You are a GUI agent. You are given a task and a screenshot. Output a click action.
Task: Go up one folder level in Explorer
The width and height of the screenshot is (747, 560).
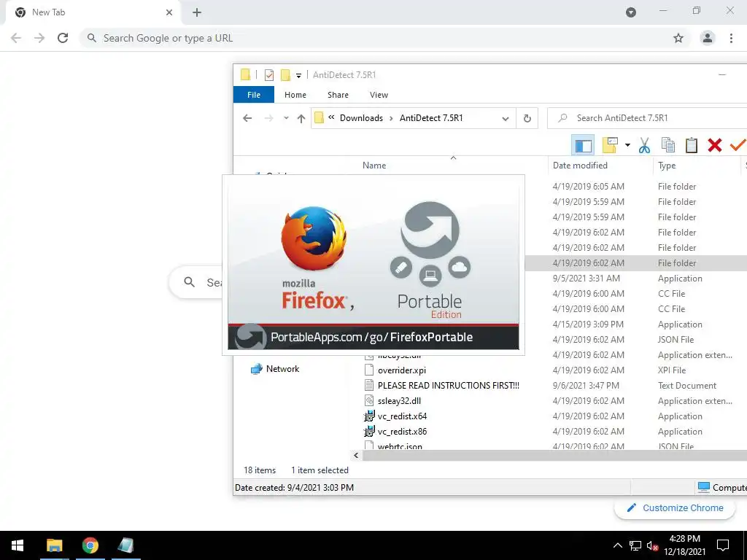click(x=301, y=118)
